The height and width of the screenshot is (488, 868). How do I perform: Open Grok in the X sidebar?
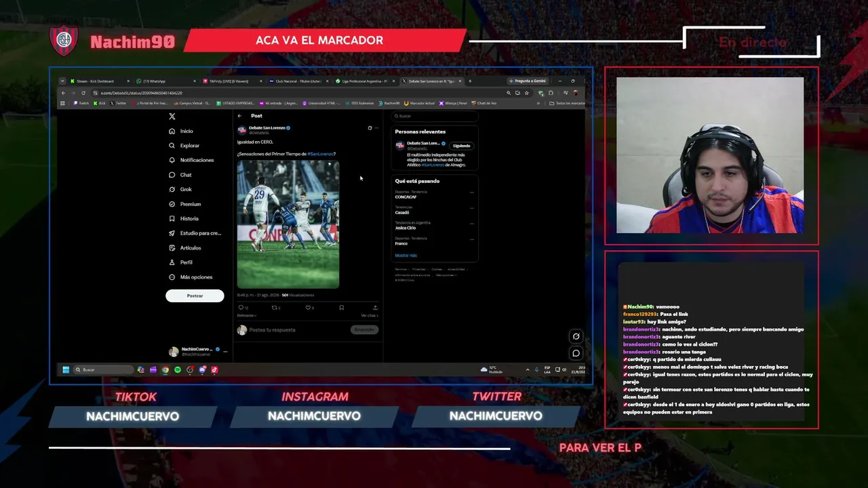(181, 190)
